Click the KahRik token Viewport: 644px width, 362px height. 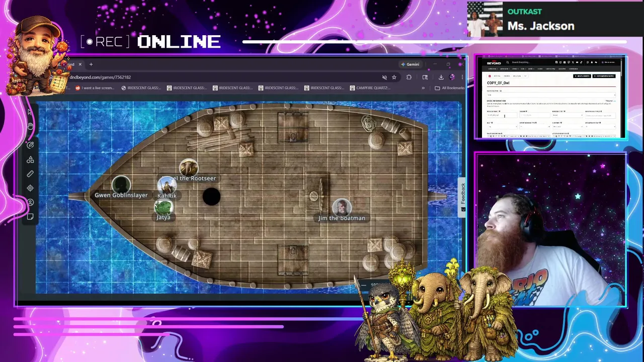[x=167, y=185]
